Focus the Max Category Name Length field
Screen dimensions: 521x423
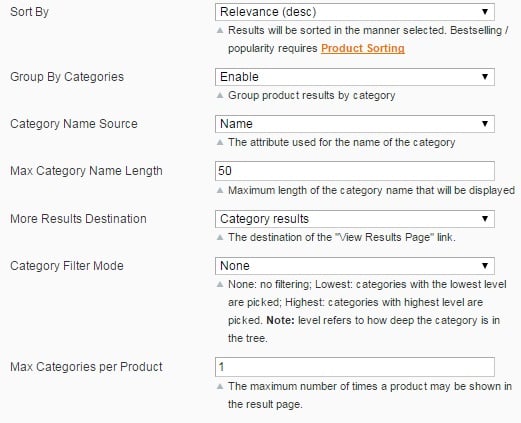click(x=355, y=171)
